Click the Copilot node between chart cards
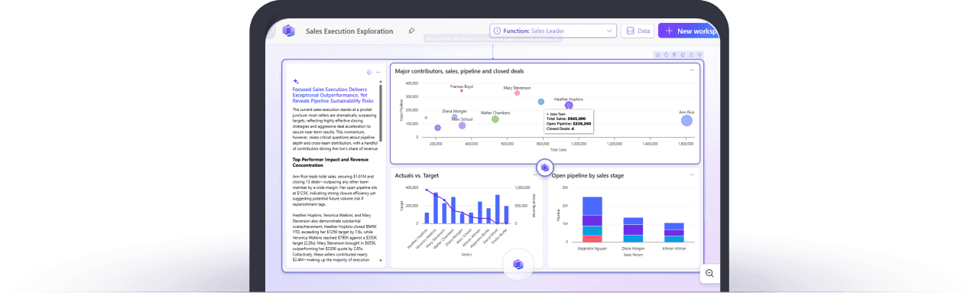The height and width of the screenshot is (293, 980). (545, 167)
